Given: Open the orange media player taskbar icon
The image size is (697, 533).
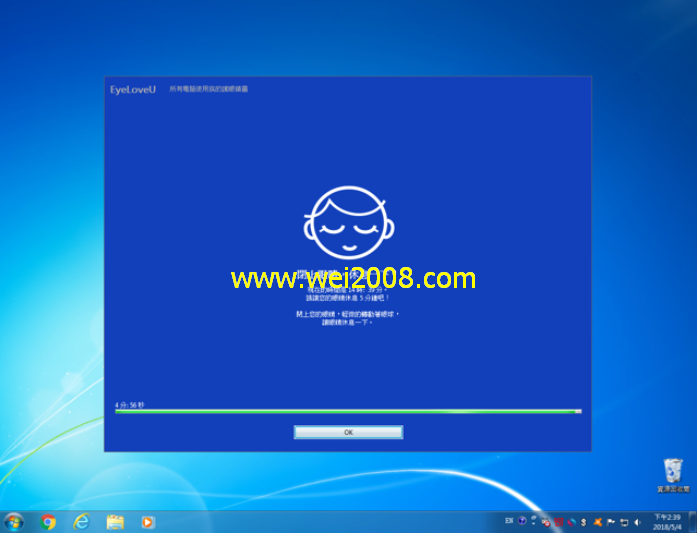Looking at the screenshot, I should (148, 522).
